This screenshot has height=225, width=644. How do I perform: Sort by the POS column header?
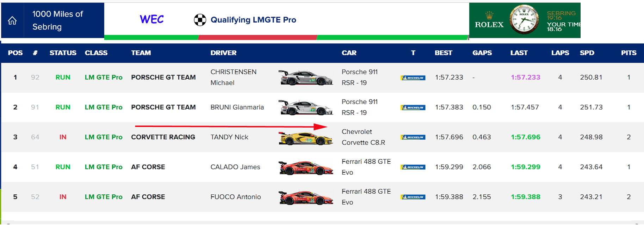15,53
